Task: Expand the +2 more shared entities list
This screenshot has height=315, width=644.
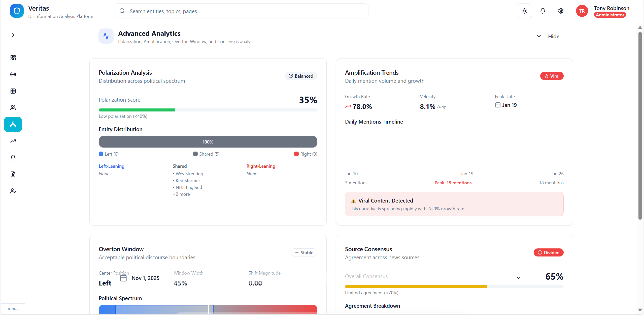Action: [x=181, y=194]
